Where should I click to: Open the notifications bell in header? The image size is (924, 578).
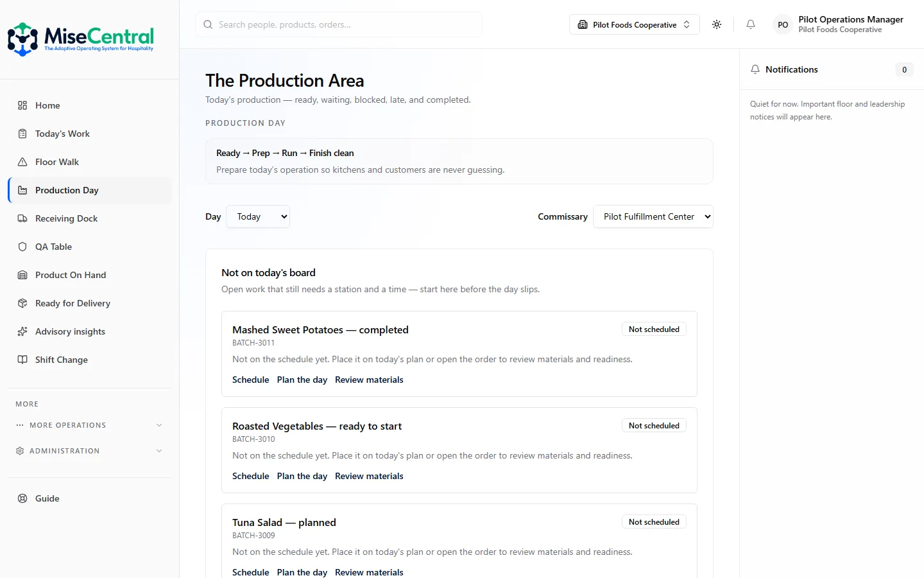click(x=750, y=24)
